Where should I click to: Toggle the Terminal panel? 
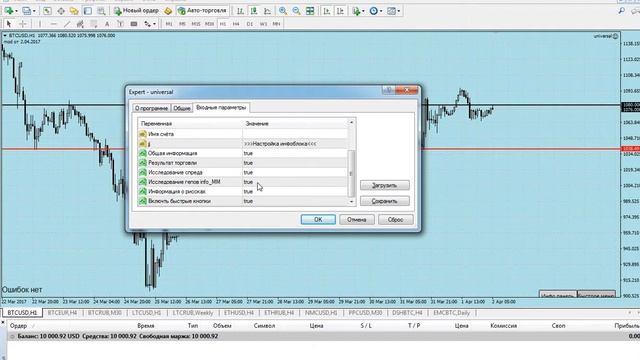pyautogui.click(x=88, y=11)
